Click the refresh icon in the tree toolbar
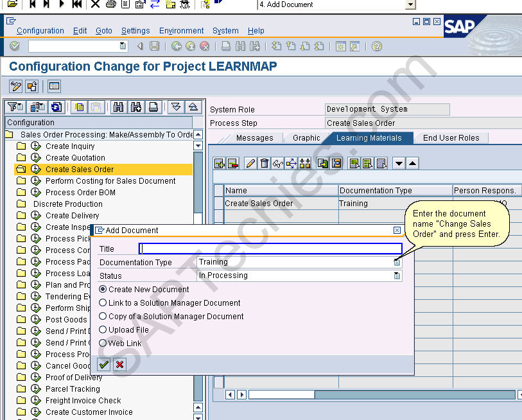Viewport: 522px width, 420px height. pyautogui.click(x=56, y=107)
